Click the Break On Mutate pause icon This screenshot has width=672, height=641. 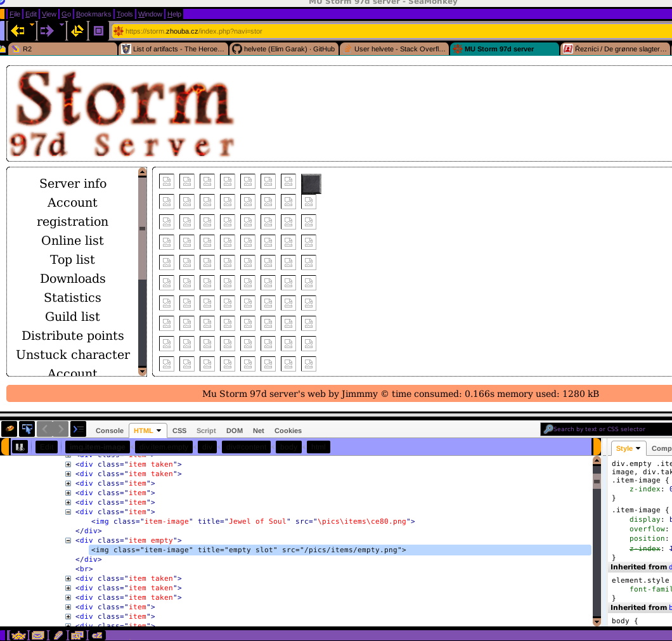(20, 447)
